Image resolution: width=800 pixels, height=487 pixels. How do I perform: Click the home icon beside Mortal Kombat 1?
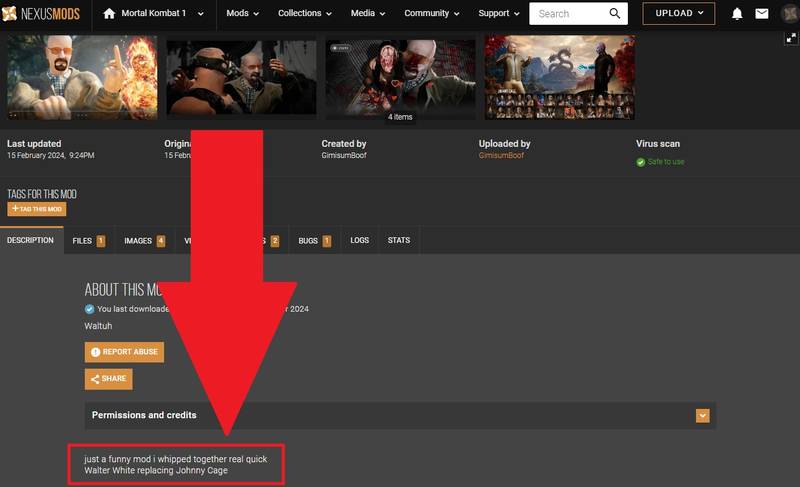click(x=109, y=13)
